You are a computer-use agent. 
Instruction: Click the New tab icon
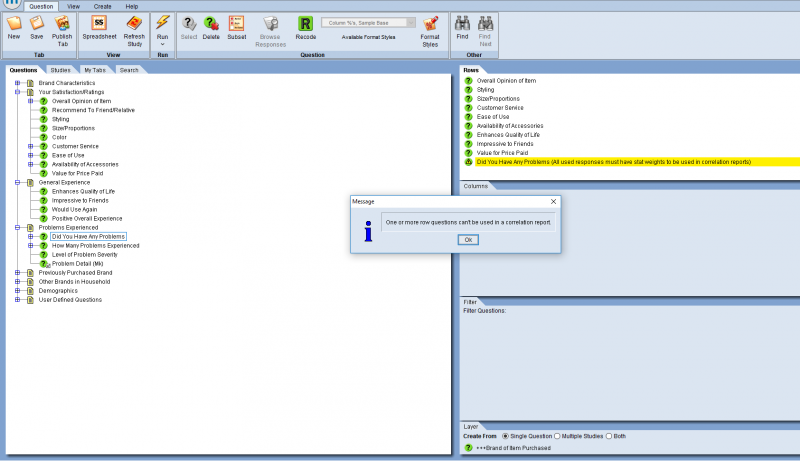(x=14, y=23)
